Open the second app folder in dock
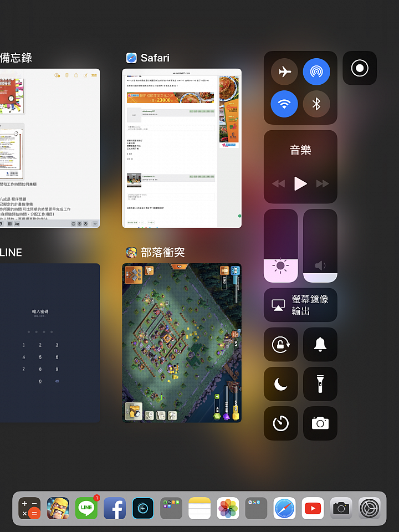Image resolution: width=399 pixels, height=532 pixels. click(x=256, y=508)
